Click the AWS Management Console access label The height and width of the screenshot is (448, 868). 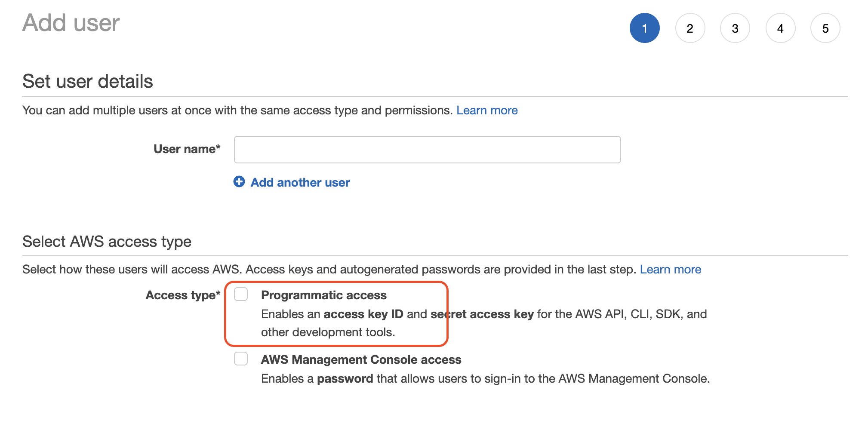361,359
